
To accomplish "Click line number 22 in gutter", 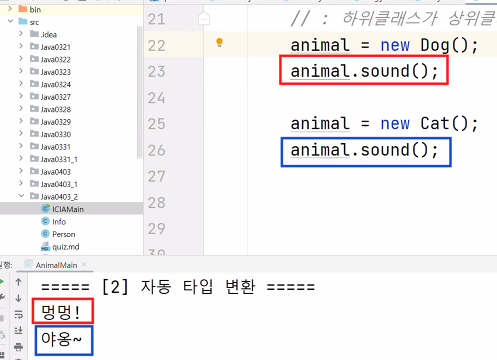I will point(156,46).
